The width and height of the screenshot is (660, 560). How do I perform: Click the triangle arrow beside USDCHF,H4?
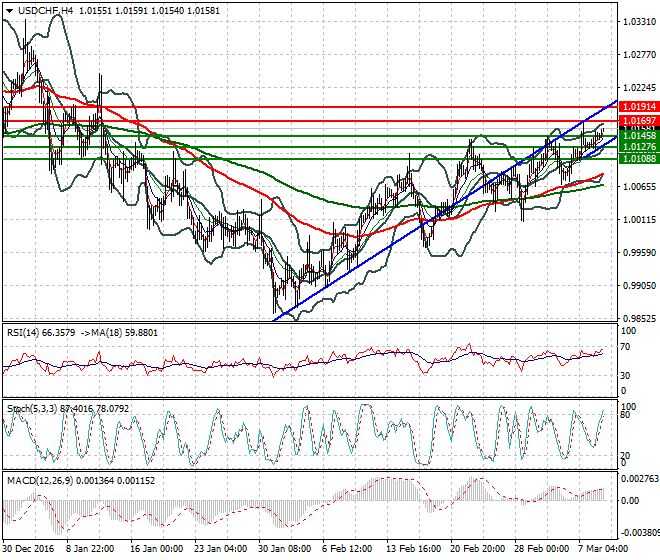[10, 11]
